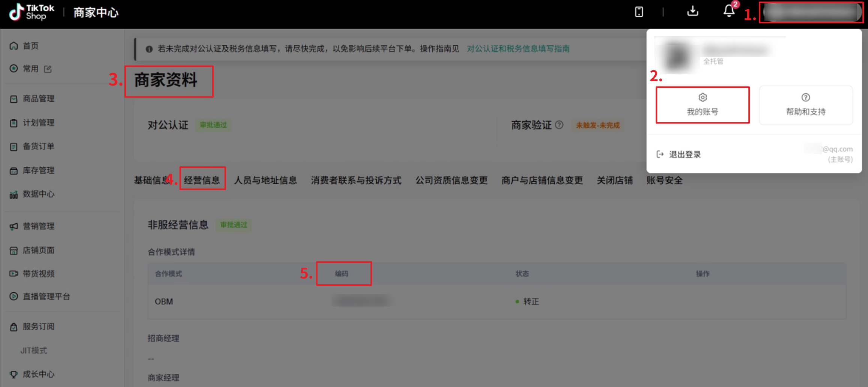This screenshot has width=868, height=387.
Task: Click the OBM cell in the table
Action: pyautogui.click(x=164, y=301)
